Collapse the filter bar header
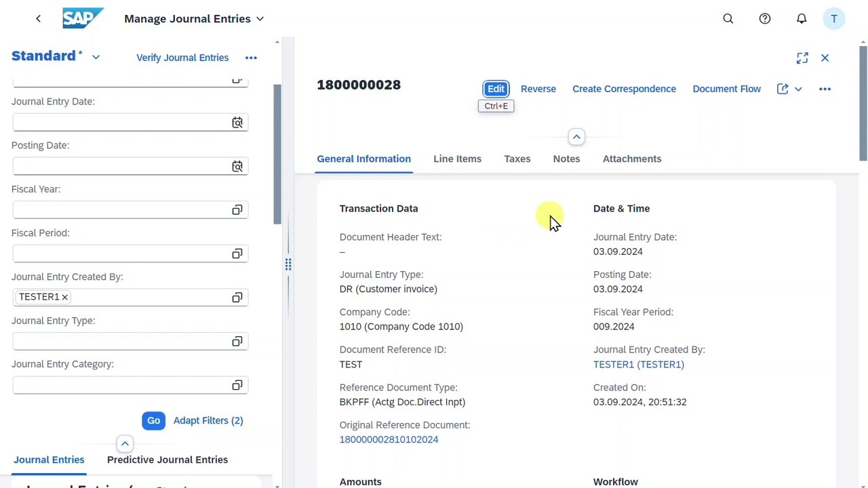 (x=125, y=444)
